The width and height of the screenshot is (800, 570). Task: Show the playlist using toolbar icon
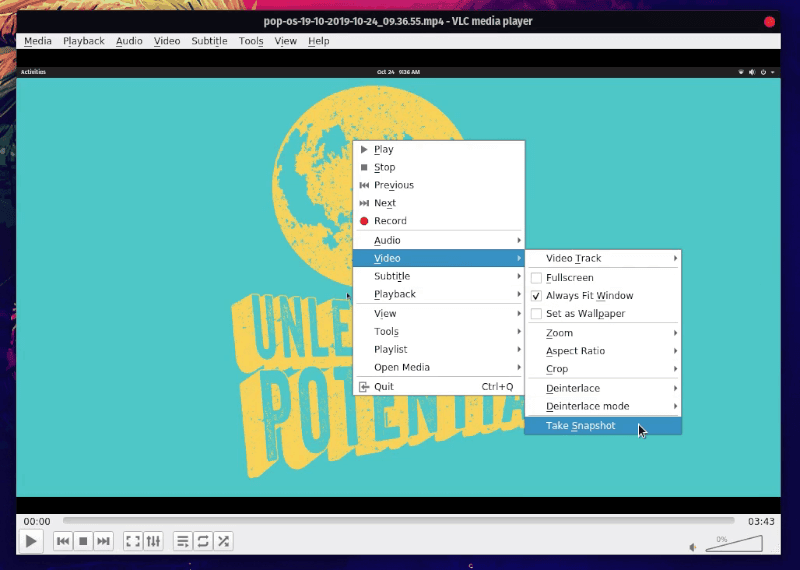point(183,541)
